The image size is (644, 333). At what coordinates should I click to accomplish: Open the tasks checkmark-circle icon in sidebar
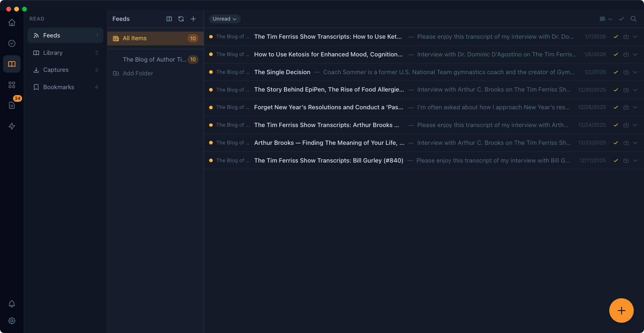coord(12,43)
